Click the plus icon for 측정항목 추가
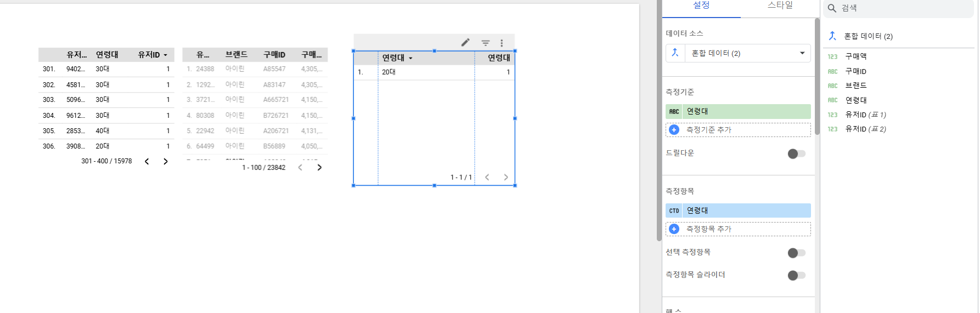The height and width of the screenshot is (313, 980). tap(674, 229)
